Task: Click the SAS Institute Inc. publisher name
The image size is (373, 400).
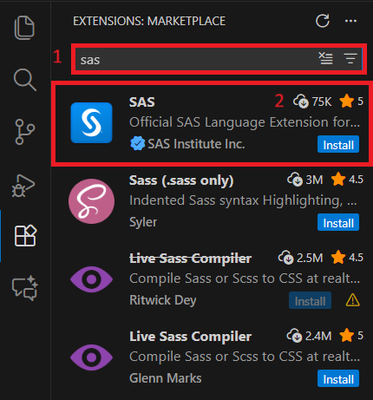Action: point(196,144)
